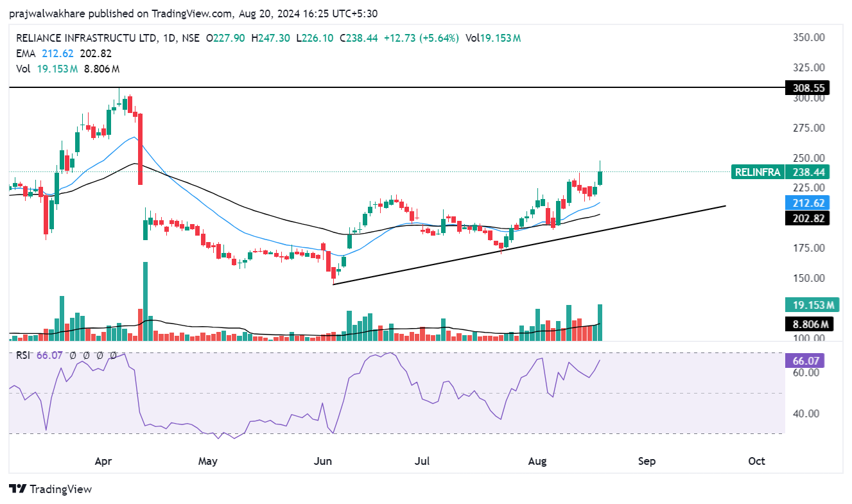The width and height of the screenshot is (852, 504).
Task: Click the RELIANCE INFRASTRUCTU LTD symbol title
Action: pos(87,39)
